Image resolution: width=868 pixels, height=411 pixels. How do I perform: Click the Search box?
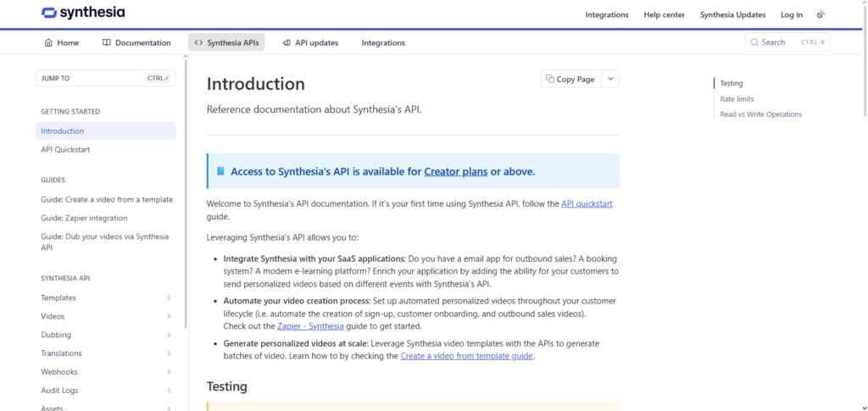coord(787,42)
